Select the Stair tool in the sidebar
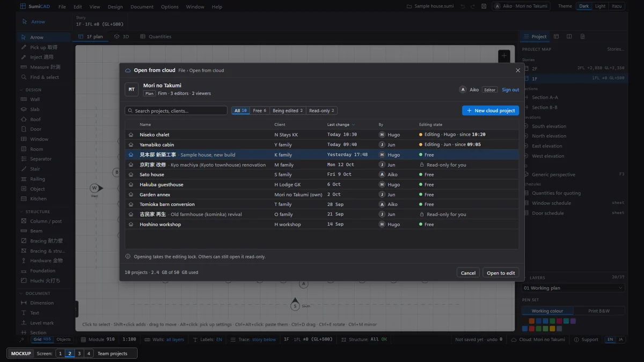Image resolution: width=644 pixels, height=362 pixels. click(x=43, y=169)
